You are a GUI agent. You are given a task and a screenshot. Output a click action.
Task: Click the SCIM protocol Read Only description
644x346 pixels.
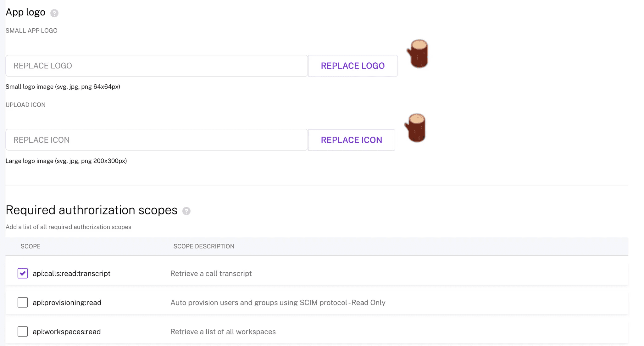coord(278,303)
